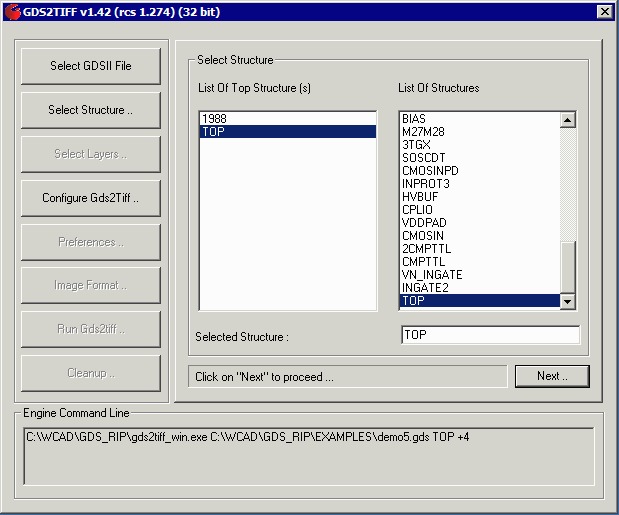Select CMOSINPD structure
This screenshot has width=619, height=515.
tap(480, 170)
